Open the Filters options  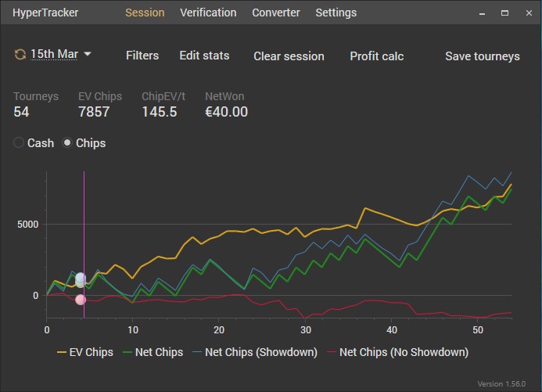(142, 56)
